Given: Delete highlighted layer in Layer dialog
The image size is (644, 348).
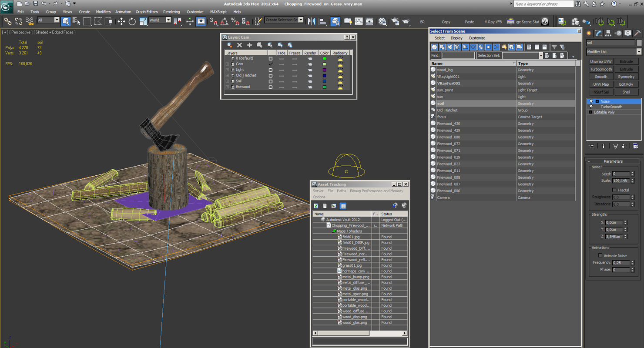Looking at the screenshot, I should (239, 45).
